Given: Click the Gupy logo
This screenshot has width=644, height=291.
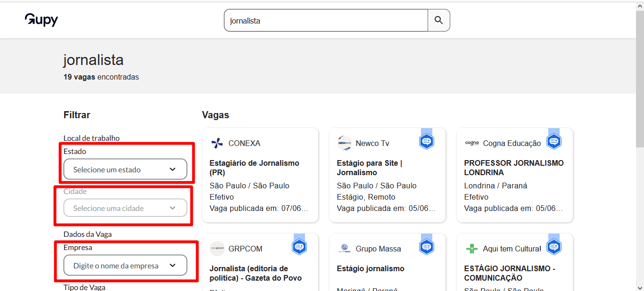Looking at the screenshot, I should [x=41, y=20].
